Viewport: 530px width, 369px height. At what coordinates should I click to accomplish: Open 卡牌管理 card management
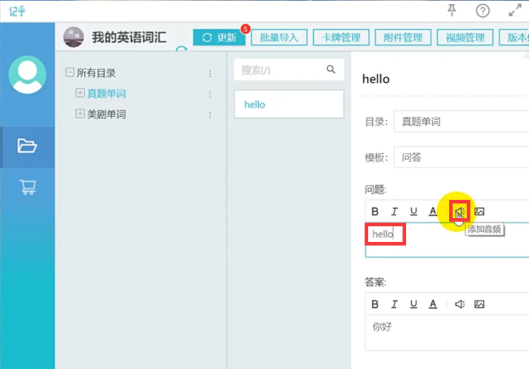(x=341, y=38)
